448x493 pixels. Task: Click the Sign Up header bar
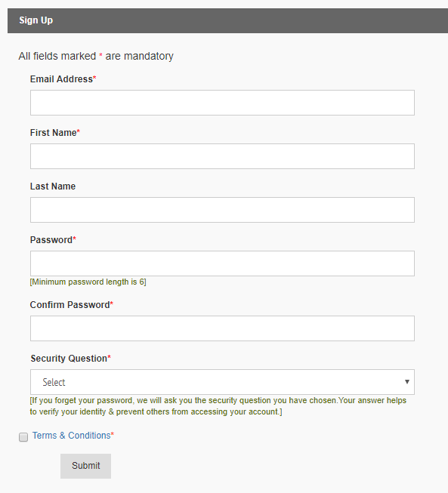click(227, 20)
